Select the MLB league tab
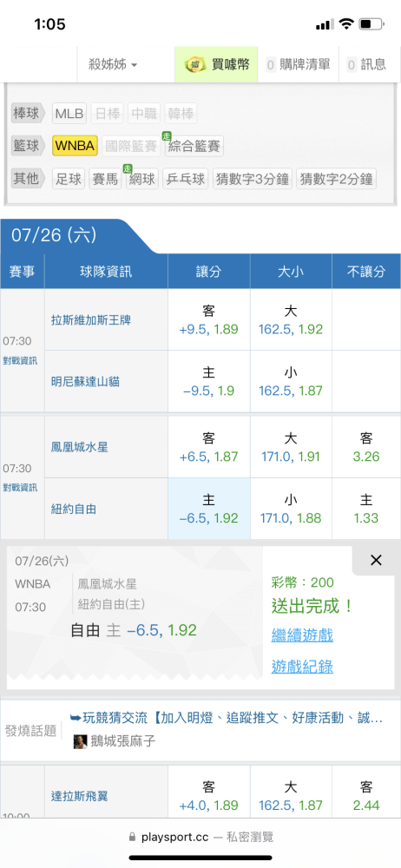The height and width of the screenshot is (868, 401). tap(69, 114)
